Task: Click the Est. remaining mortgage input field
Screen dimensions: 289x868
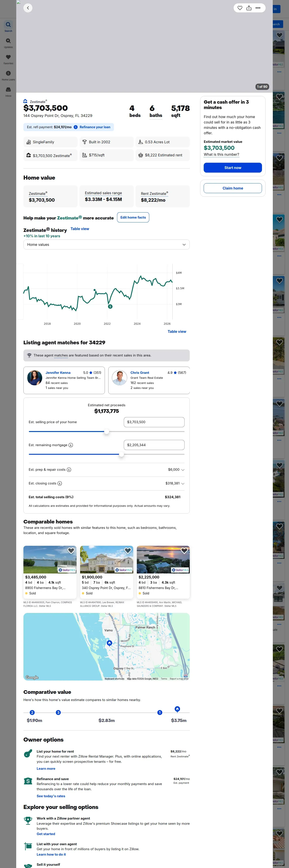Action: [154, 445]
